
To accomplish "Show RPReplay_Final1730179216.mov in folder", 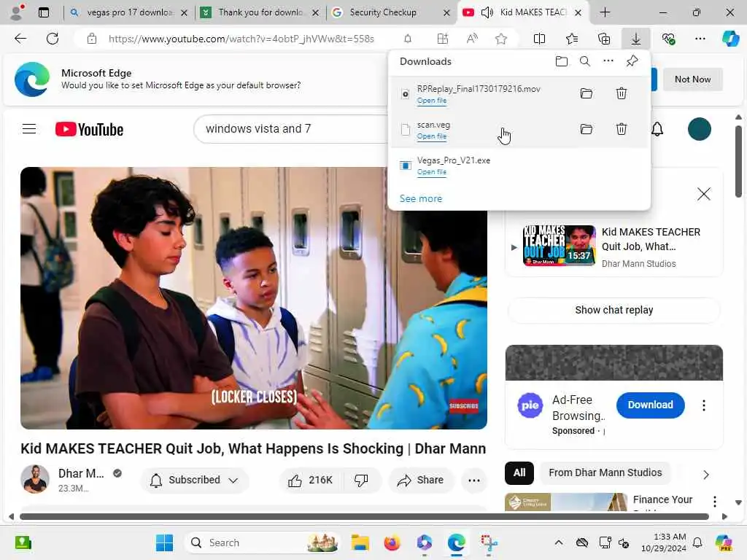I will 587,93.
